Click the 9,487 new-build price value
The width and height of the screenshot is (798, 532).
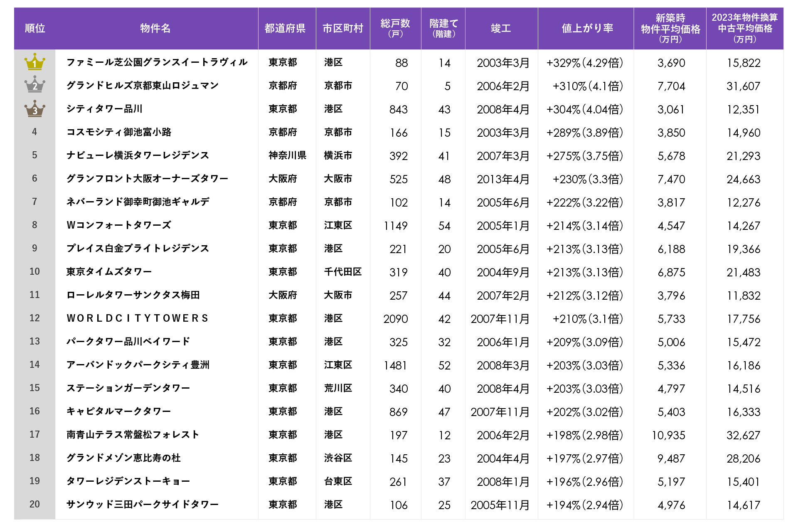pos(671,458)
